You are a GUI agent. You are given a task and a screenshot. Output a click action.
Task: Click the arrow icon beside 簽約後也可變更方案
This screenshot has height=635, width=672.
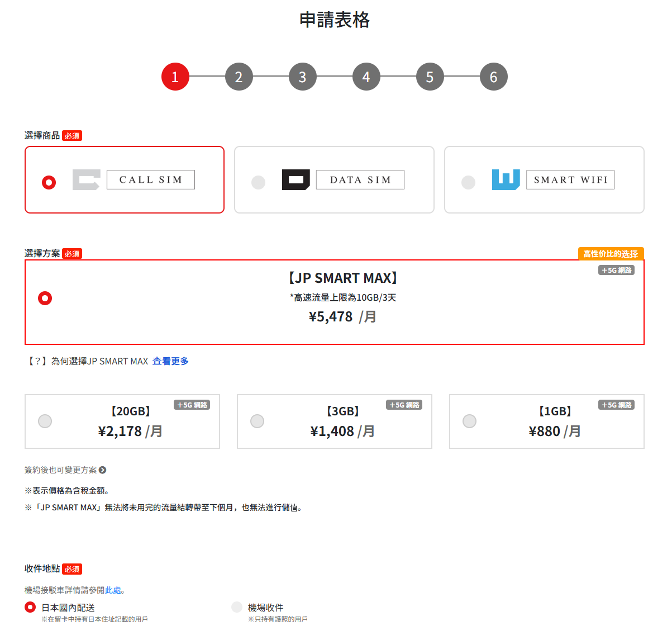click(x=102, y=470)
